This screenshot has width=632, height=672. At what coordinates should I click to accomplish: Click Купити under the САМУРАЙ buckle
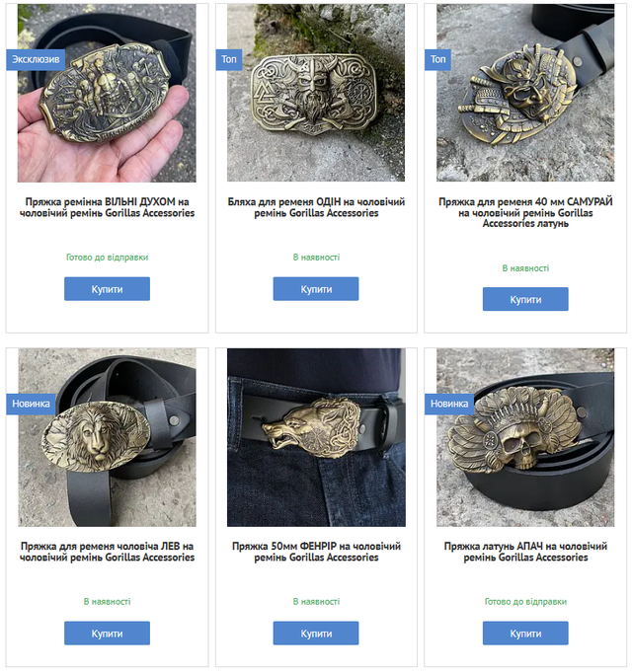tap(525, 299)
